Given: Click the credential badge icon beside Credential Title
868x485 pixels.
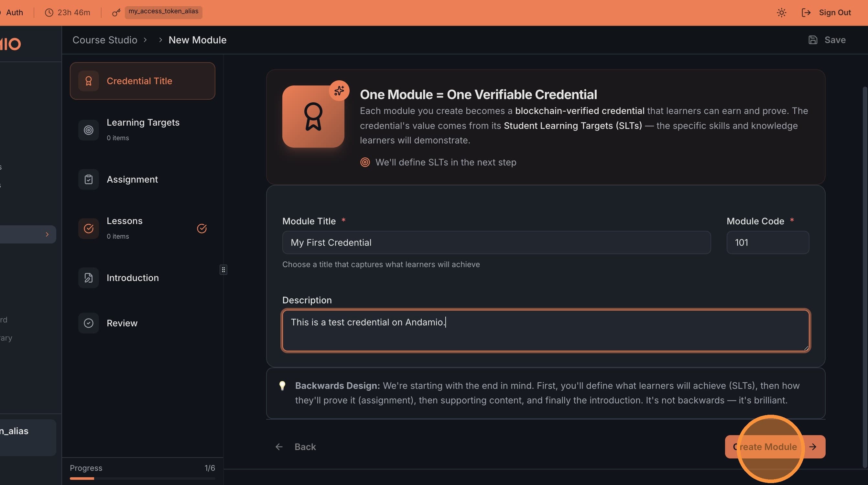Looking at the screenshot, I should coord(88,81).
